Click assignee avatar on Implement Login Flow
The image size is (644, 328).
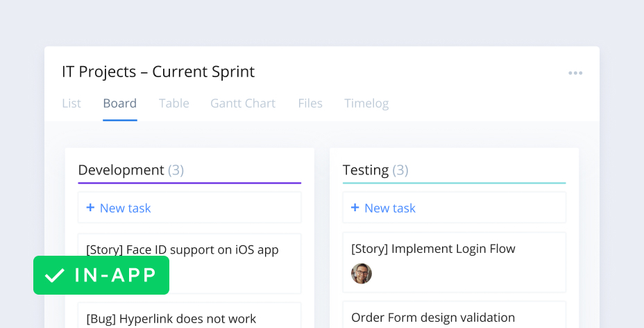pos(362,274)
